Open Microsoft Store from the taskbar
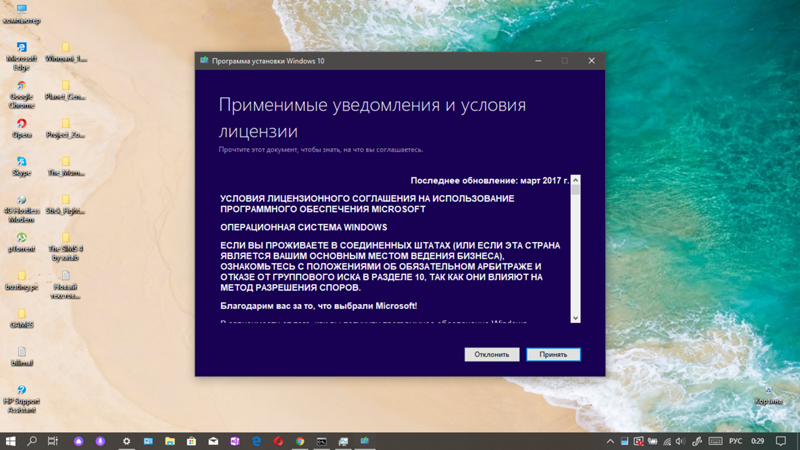This screenshot has width=800, height=450. click(191, 441)
